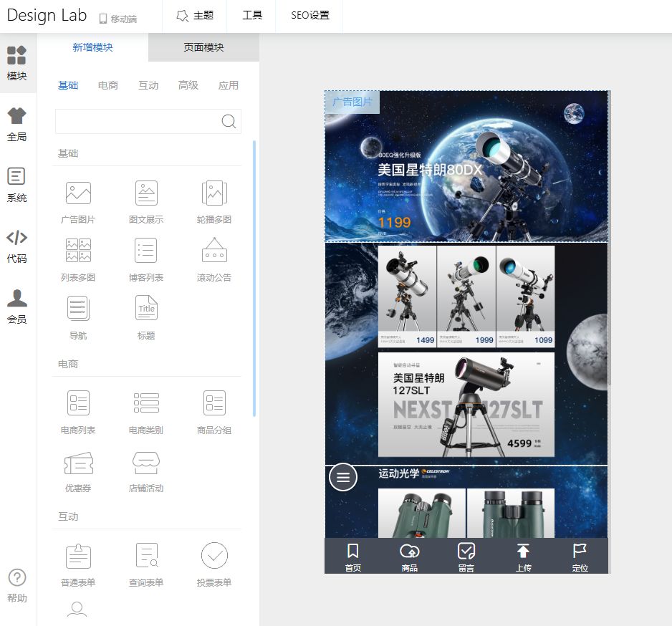Open the 1999 telescope product thumbnail
Screen dimensions: 672x626
(466, 296)
